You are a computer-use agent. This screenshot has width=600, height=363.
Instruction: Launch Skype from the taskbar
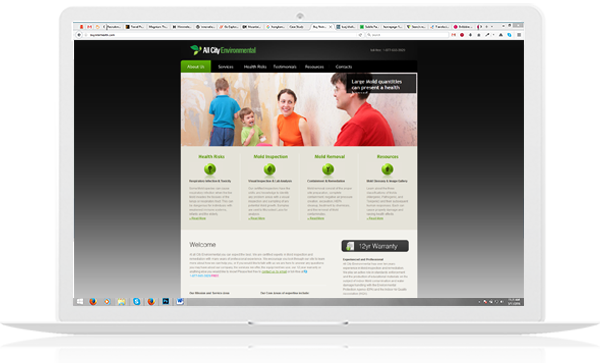[137, 301]
